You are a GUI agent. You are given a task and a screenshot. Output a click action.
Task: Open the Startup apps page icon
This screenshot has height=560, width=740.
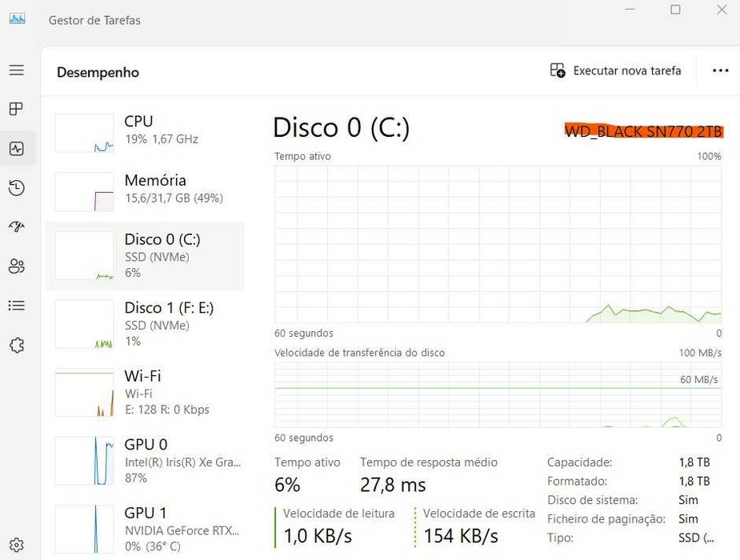tap(17, 227)
